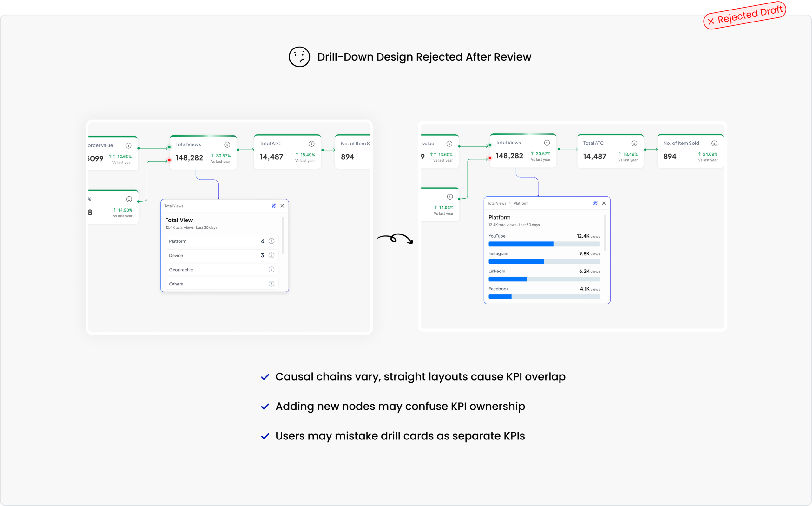Image resolution: width=812 pixels, height=506 pixels.
Task: Click the magic wand icon in Platform popup
Action: click(x=596, y=203)
